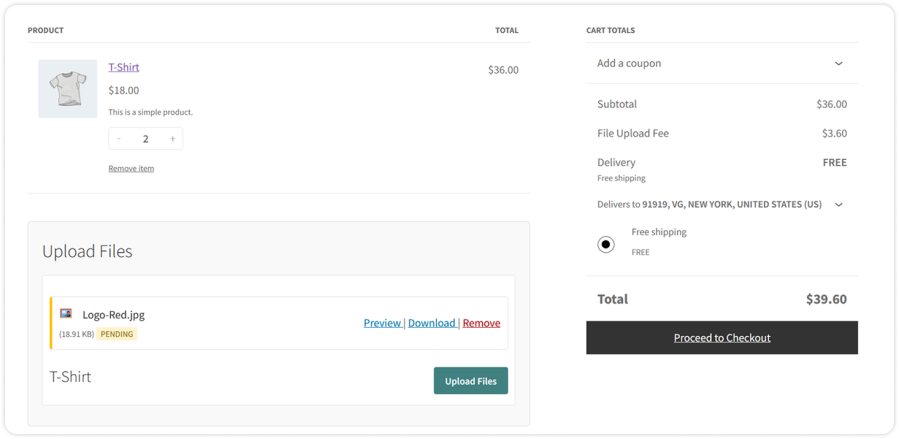The height and width of the screenshot is (439, 899).
Task: Click the Logo-Red.jpg file name
Action: [113, 314]
